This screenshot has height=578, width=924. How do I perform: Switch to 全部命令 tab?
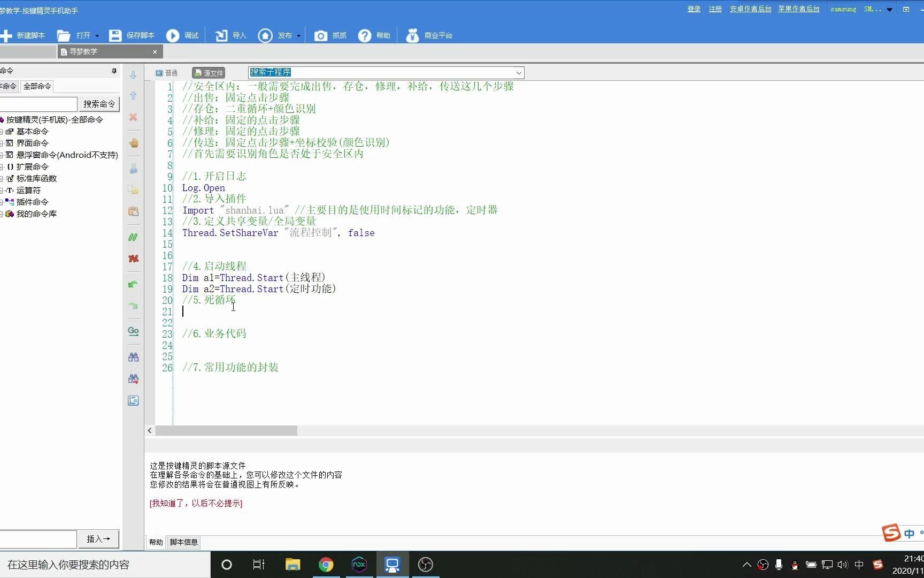pyautogui.click(x=37, y=86)
